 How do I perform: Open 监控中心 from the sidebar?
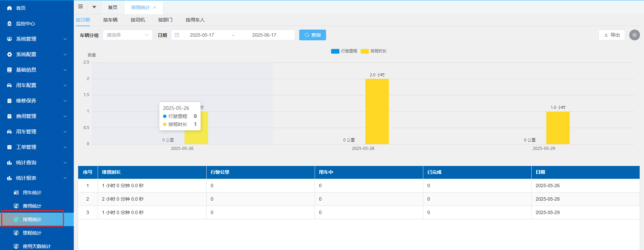coord(25,24)
